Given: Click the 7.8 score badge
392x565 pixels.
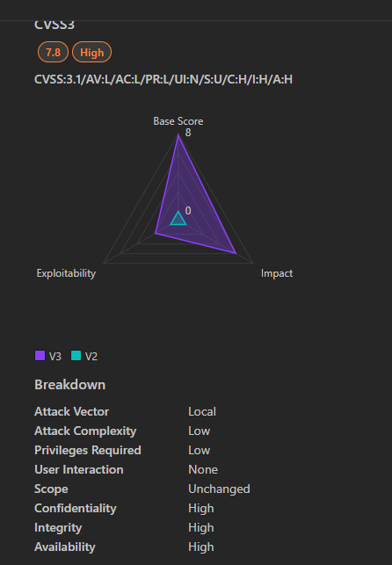Looking at the screenshot, I should click(x=53, y=52).
